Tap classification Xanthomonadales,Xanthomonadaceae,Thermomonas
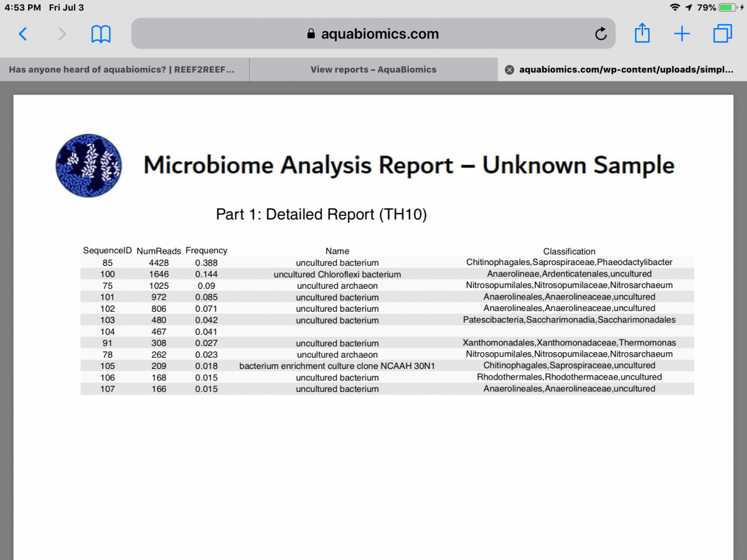 (570, 343)
